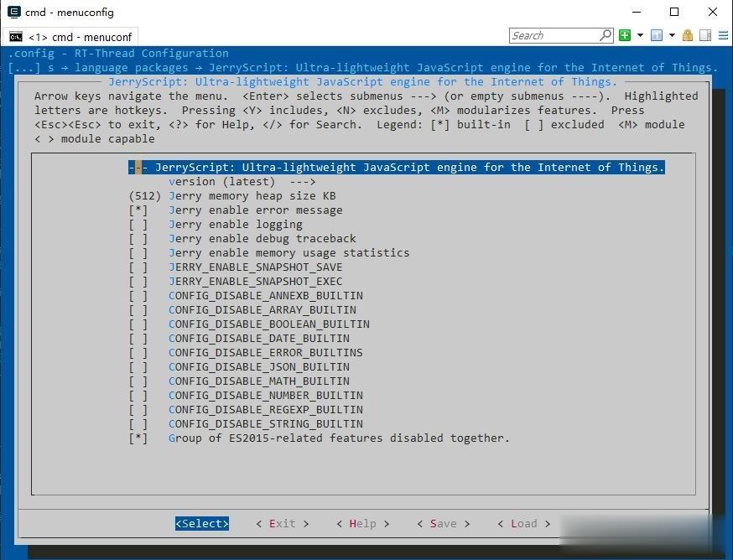Screen dimensions: 733x560
Task: Click 'cmd - menuconfig' window title text
Action: point(69,12)
